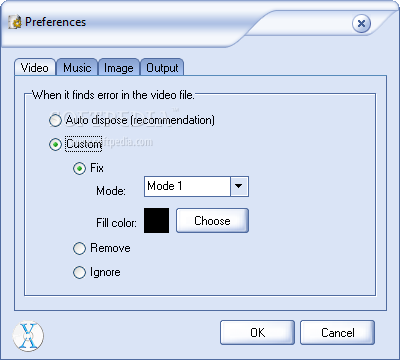Click the Mode 1 combo box field
The height and width of the screenshot is (360, 400).
(x=196, y=186)
